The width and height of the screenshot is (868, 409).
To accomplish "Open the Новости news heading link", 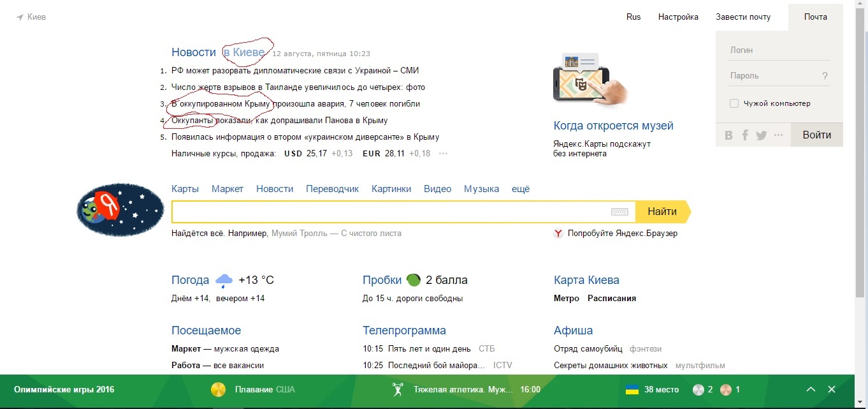I will (194, 52).
